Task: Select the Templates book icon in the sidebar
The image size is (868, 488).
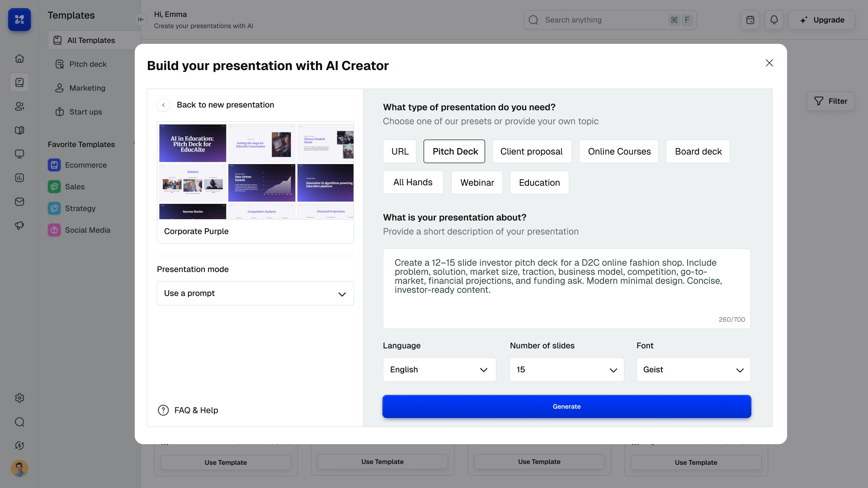Action: (x=19, y=82)
